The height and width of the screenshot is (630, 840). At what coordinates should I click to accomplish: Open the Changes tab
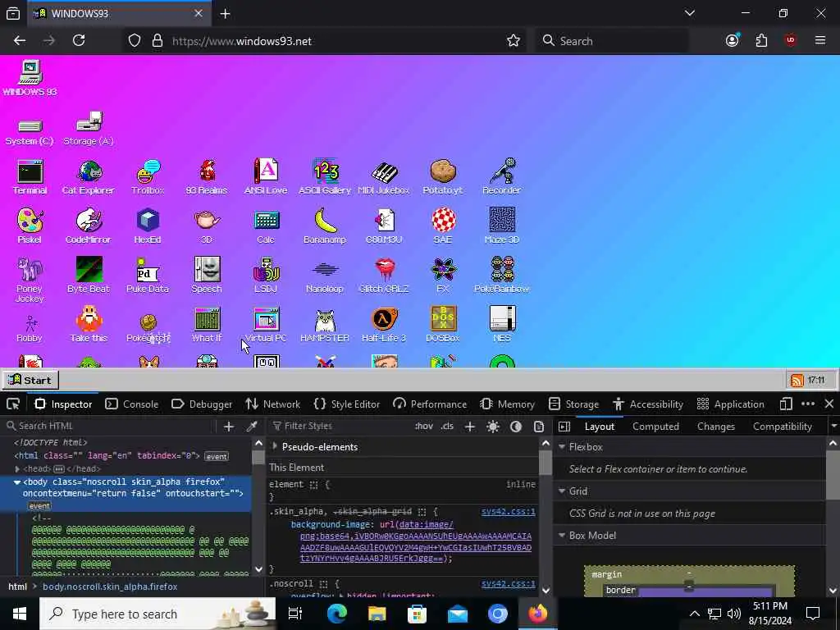click(x=715, y=427)
